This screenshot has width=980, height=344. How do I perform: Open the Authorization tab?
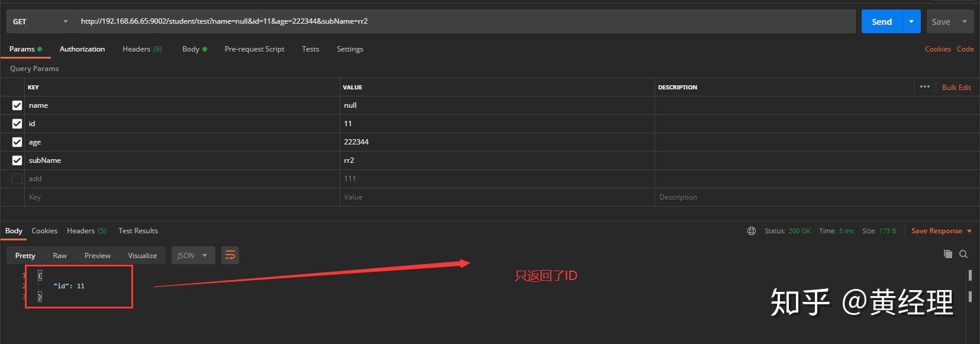coord(82,49)
